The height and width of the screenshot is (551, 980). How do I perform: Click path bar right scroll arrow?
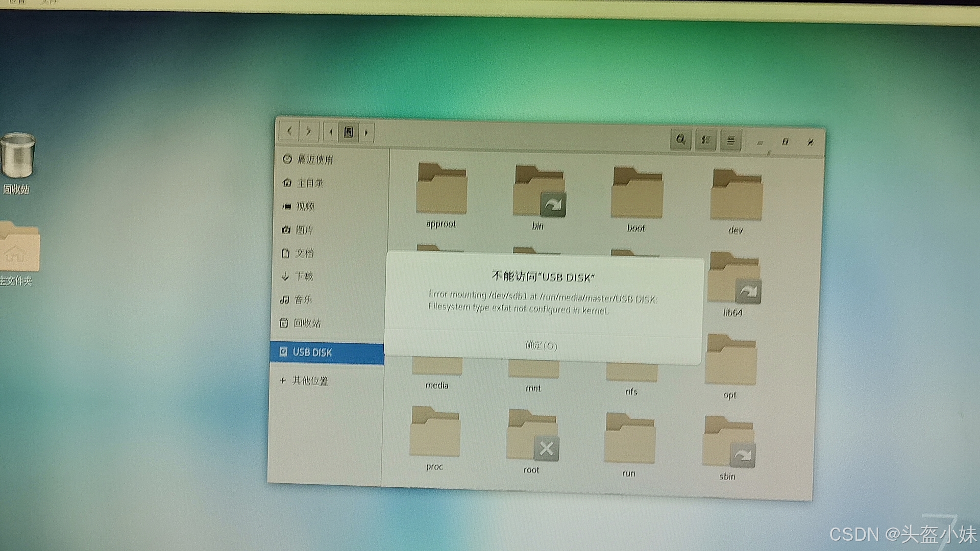coord(366,133)
